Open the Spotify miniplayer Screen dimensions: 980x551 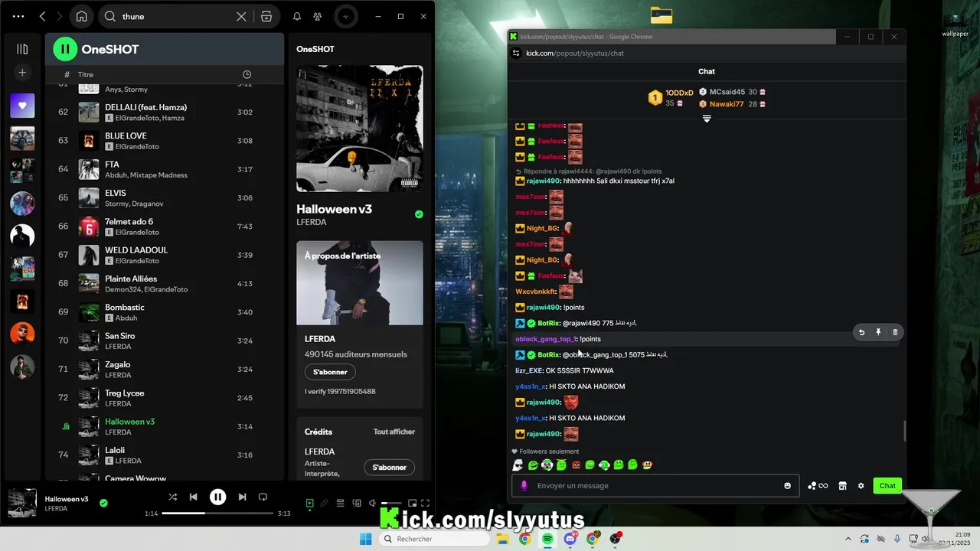[x=412, y=503]
